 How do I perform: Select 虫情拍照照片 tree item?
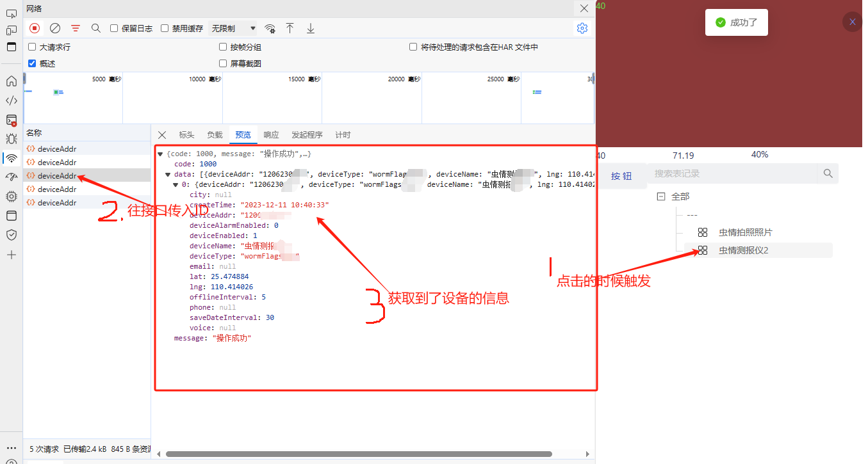pos(745,232)
